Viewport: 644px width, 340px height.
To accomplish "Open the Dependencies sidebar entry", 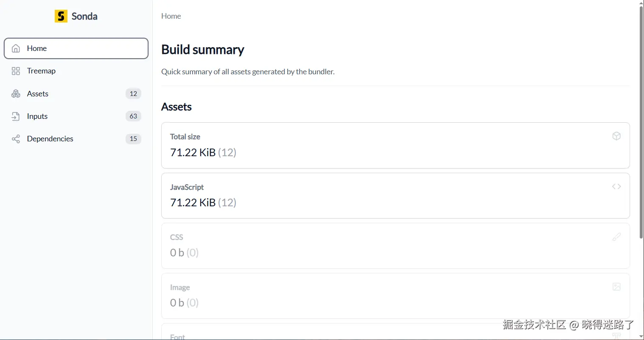I will [50, 139].
